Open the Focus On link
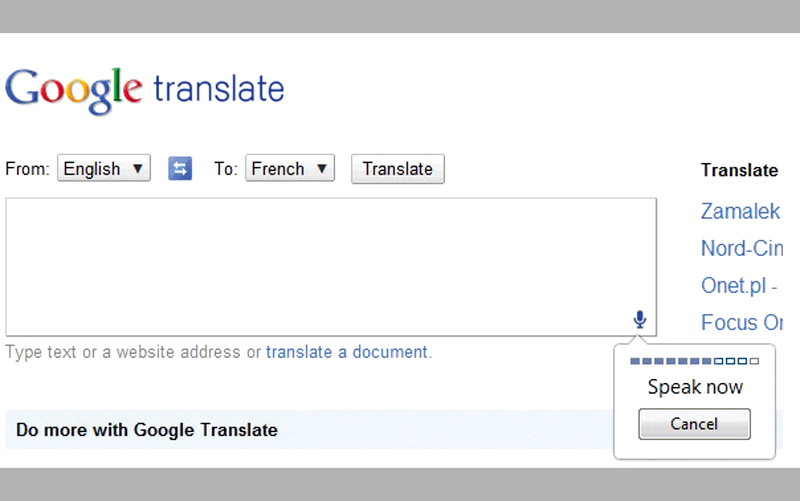Screen dimensions: 800x501 (741, 323)
